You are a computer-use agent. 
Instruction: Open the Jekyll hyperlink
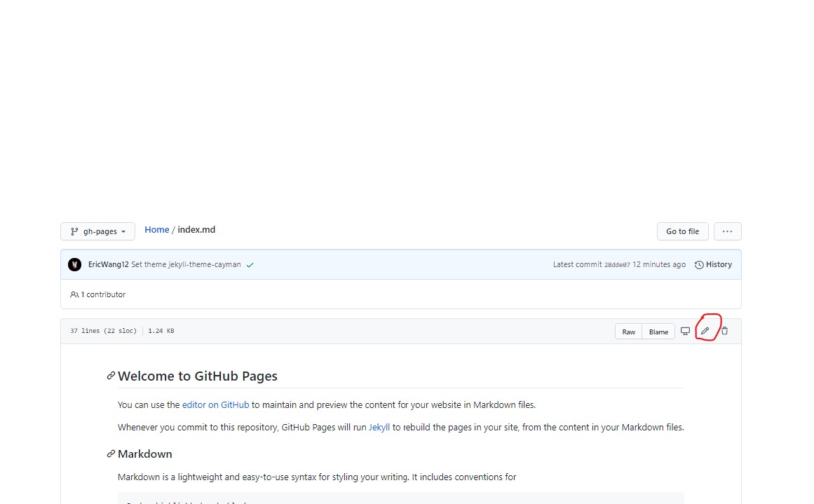379,427
